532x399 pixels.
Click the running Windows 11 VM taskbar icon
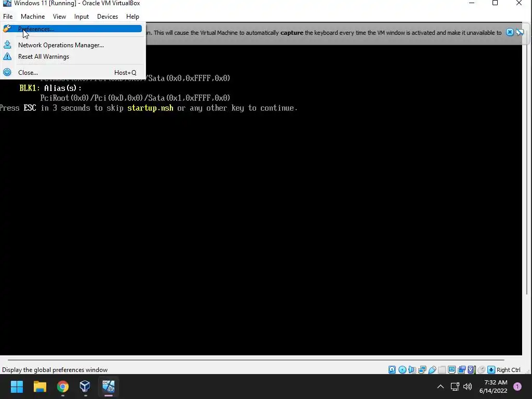(x=109, y=387)
